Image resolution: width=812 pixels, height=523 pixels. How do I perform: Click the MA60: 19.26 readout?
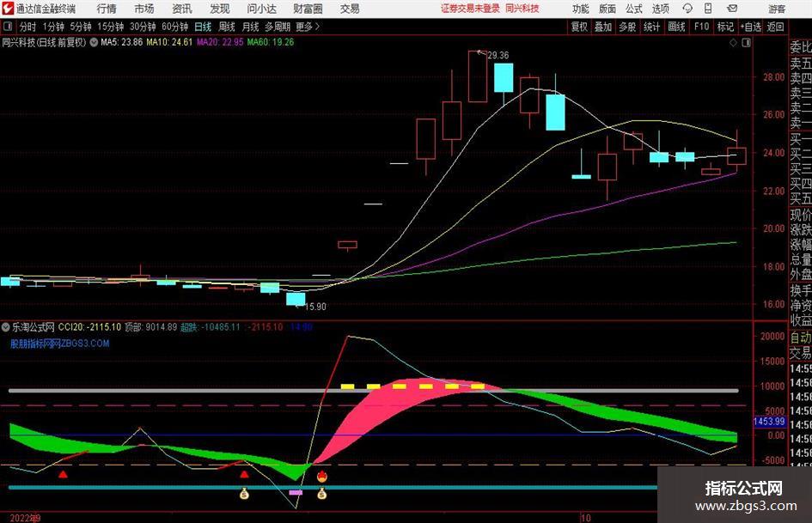pyautogui.click(x=271, y=42)
